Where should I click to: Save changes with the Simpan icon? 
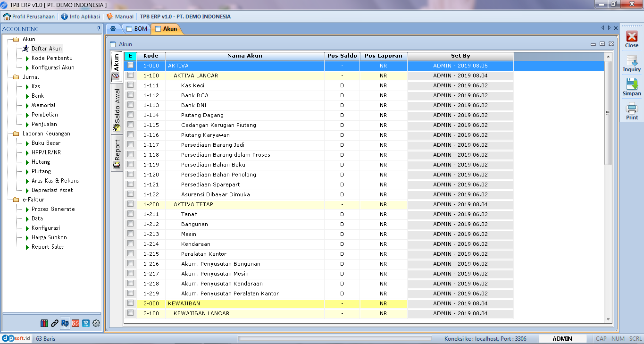click(632, 87)
